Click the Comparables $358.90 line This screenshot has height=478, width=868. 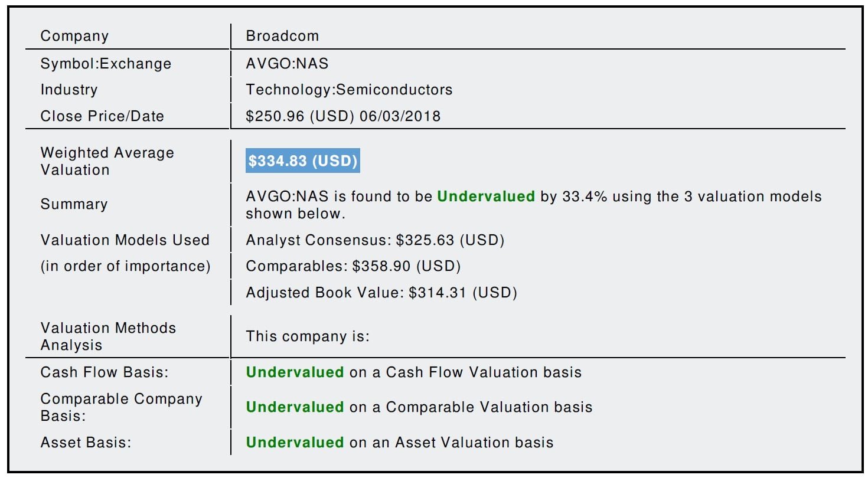click(x=353, y=266)
